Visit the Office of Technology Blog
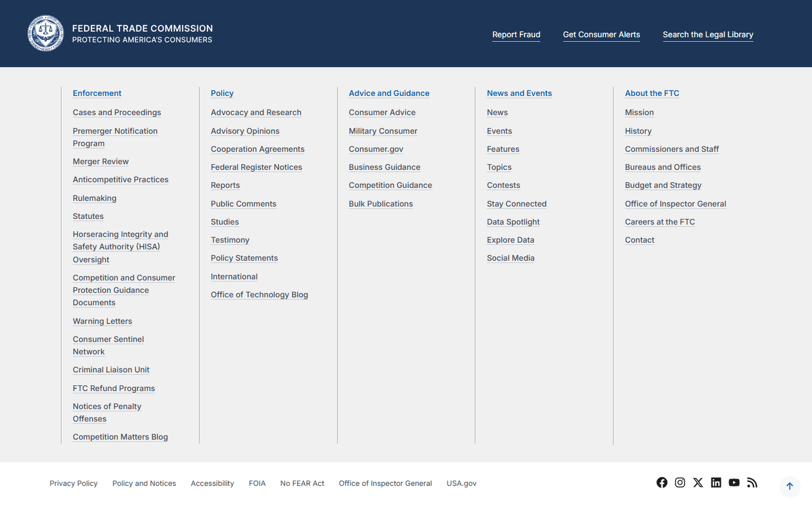Screen dimensions: 812x509 pos(259,295)
